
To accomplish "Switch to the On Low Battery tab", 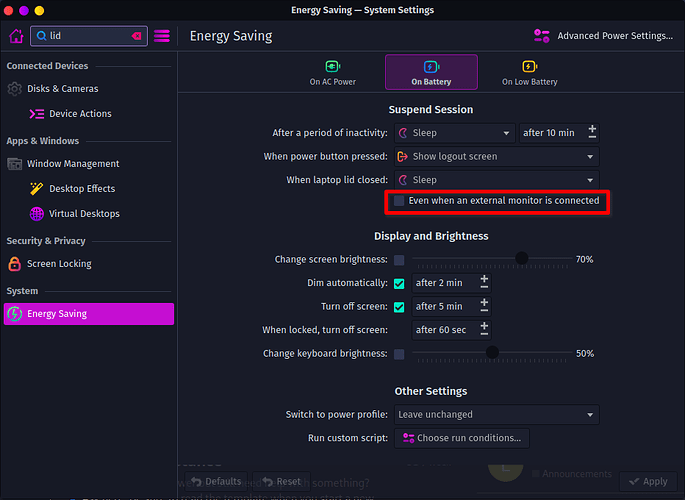I will [529, 73].
